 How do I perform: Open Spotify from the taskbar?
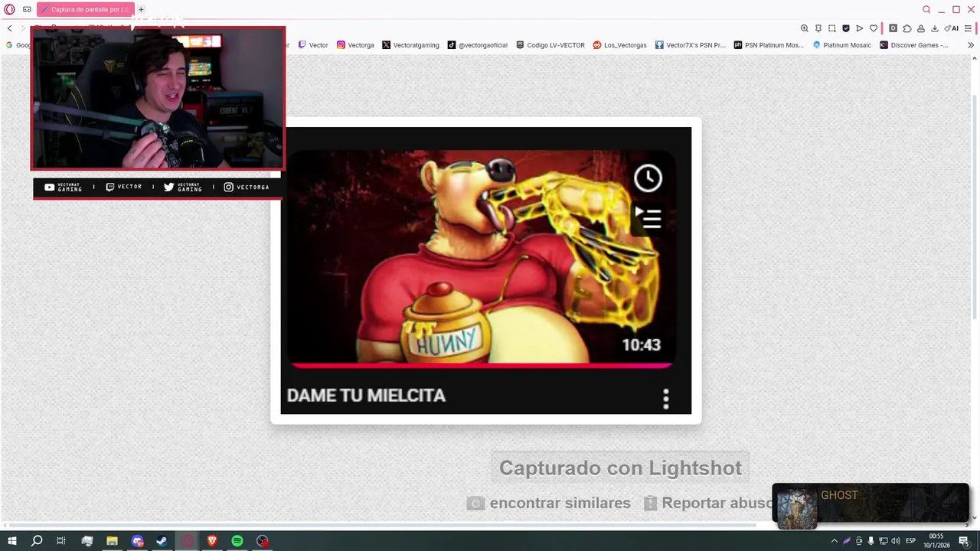[x=237, y=541]
